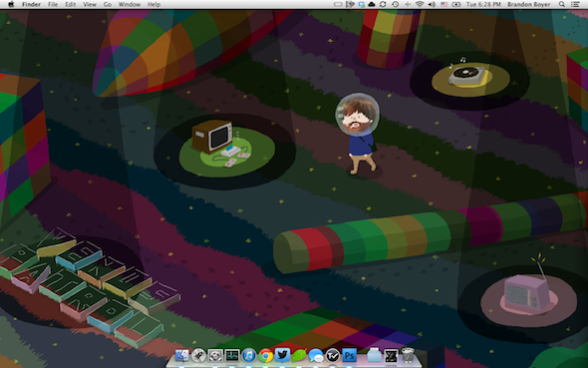588x368 pixels.
Task: Launch iTunes from the dock
Action: tap(248, 355)
